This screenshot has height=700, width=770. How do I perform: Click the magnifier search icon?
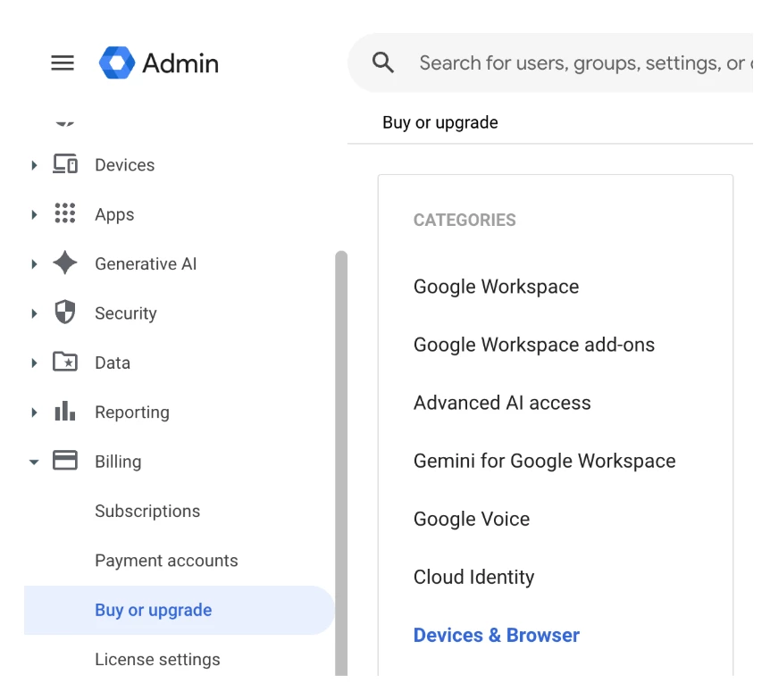coord(383,62)
